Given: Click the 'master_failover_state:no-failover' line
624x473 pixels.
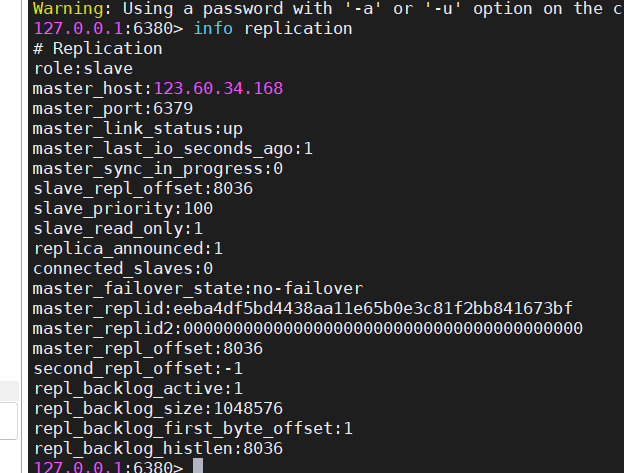Looking at the screenshot, I should tap(198, 288).
